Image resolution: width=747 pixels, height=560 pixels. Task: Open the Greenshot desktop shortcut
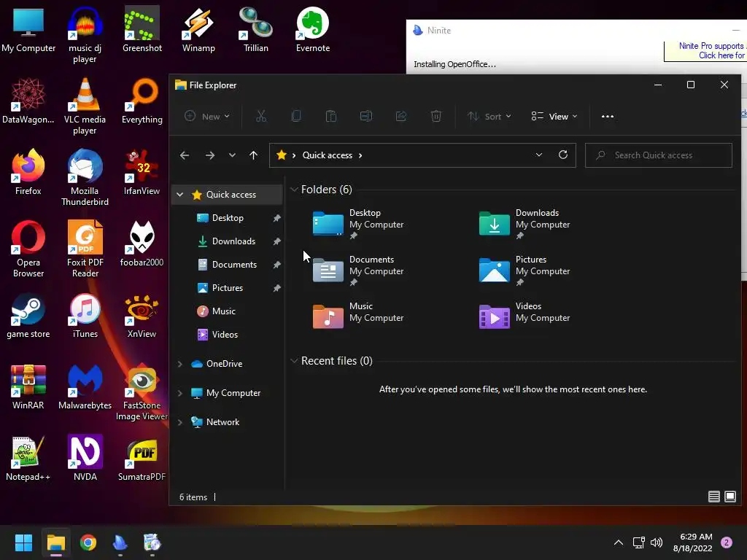[142, 29]
